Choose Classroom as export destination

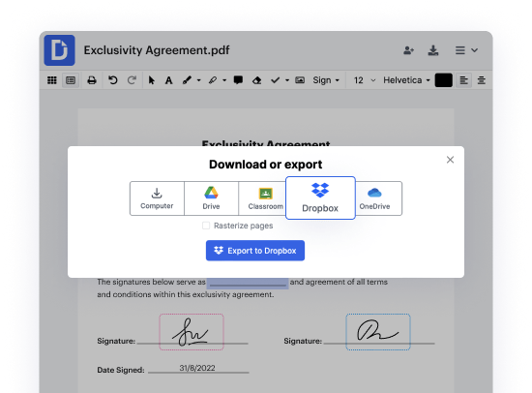pyautogui.click(x=262, y=198)
